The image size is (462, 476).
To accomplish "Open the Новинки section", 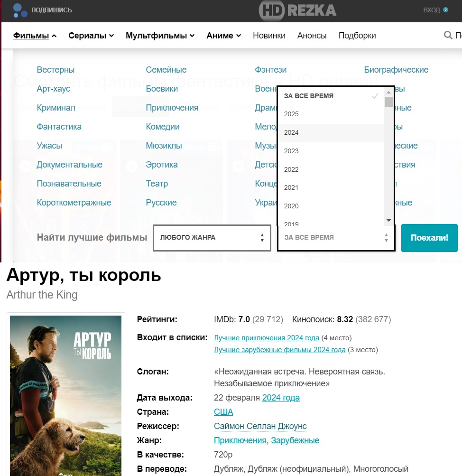I will pos(269,36).
